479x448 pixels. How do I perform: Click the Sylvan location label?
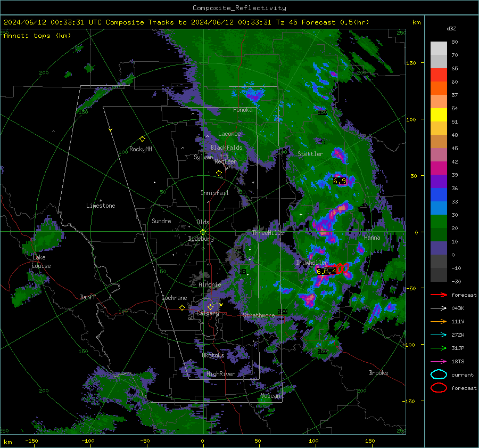[x=203, y=157]
